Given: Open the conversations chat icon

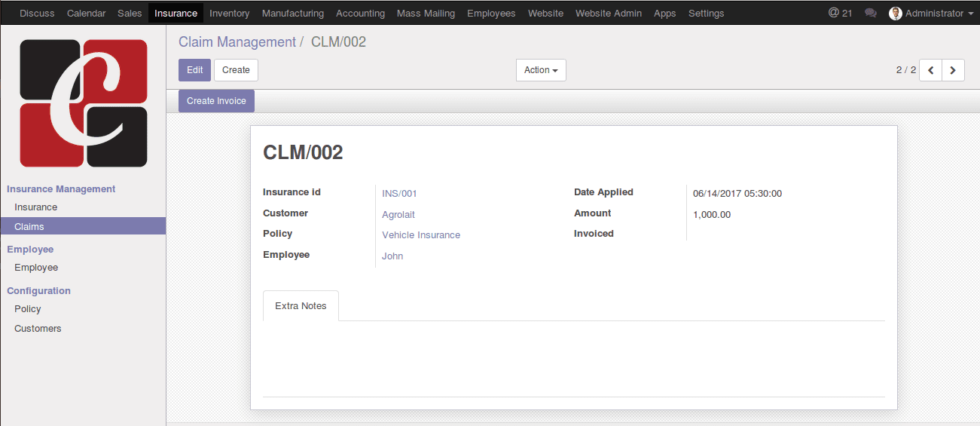Looking at the screenshot, I should pyautogui.click(x=871, y=13).
